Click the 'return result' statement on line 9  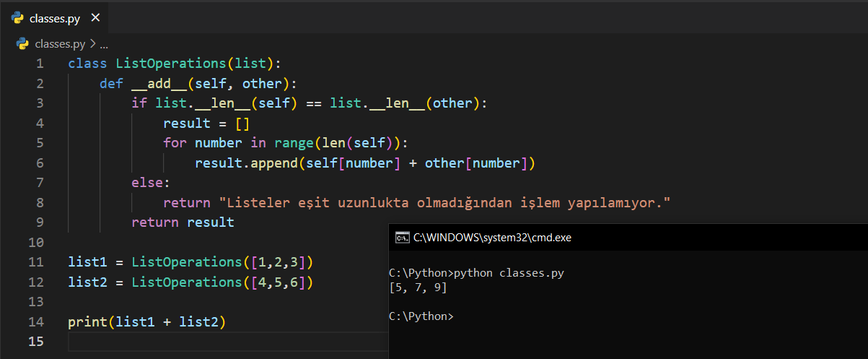[183, 222]
